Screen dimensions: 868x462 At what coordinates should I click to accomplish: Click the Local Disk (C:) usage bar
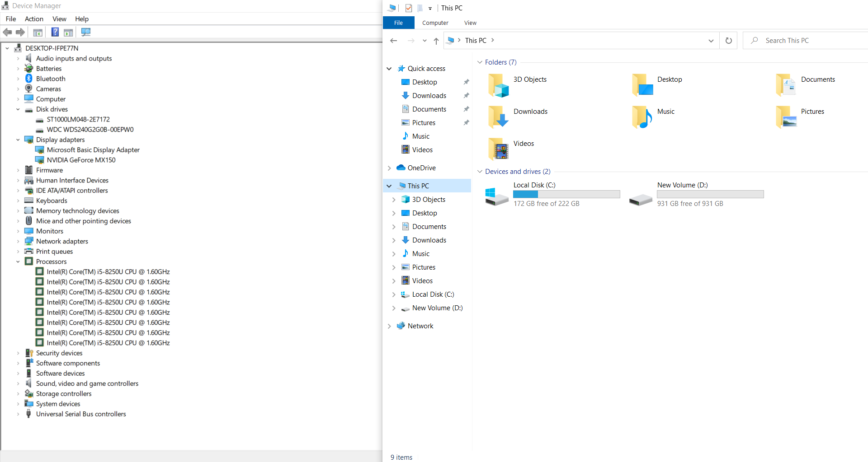pos(566,194)
